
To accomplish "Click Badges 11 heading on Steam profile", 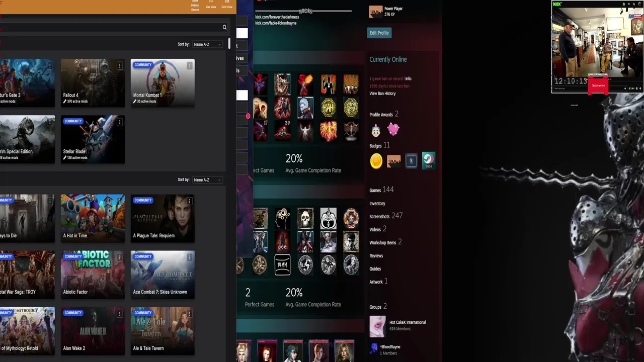I will click(379, 145).
